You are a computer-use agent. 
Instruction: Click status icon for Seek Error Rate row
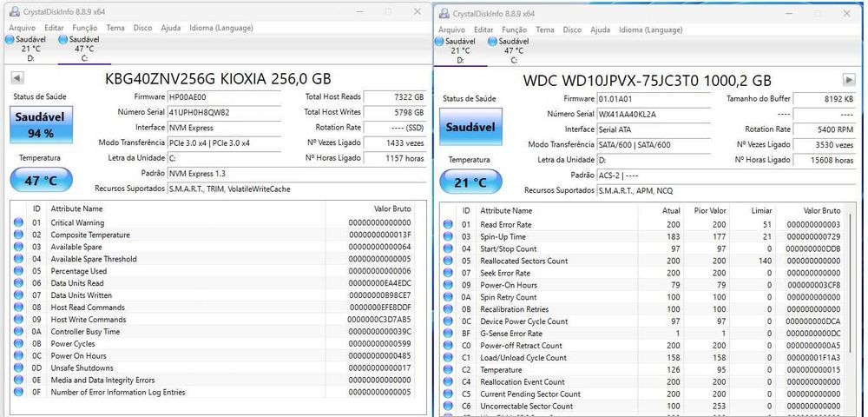pyautogui.click(x=449, y=273)
